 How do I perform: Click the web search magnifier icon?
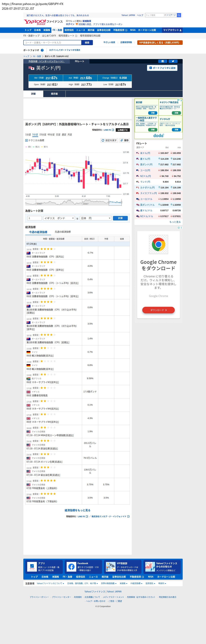tap(179, 15)
